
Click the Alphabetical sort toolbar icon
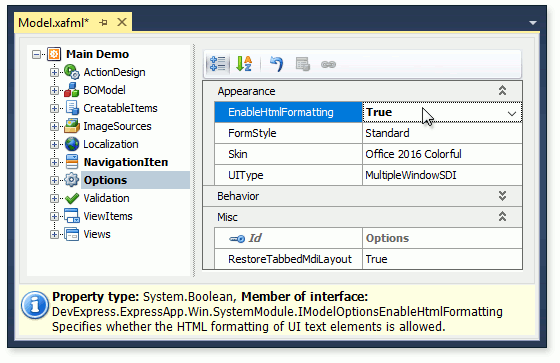[244, 64]
